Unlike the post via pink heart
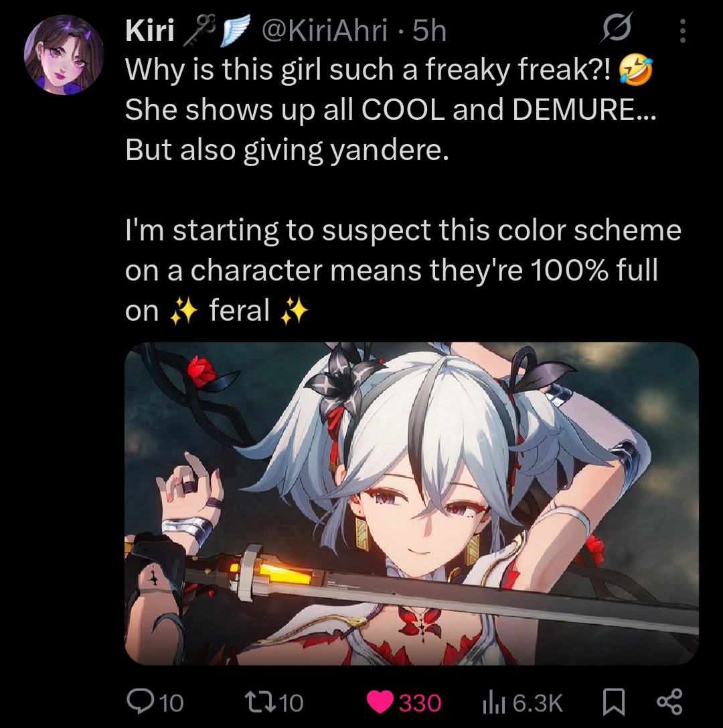Screen dimensions: 723x728 (x=380, y=703)
